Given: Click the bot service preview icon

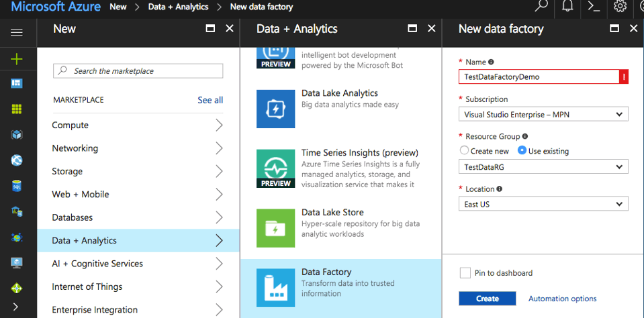Looking at the screenshot, I should click(275, 58).
